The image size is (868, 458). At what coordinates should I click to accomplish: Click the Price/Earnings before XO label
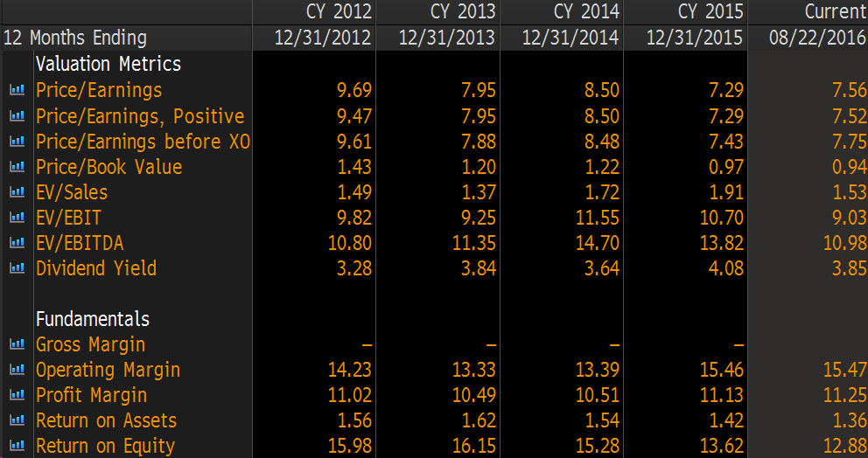pyautogui.click(x=143, y=142)
